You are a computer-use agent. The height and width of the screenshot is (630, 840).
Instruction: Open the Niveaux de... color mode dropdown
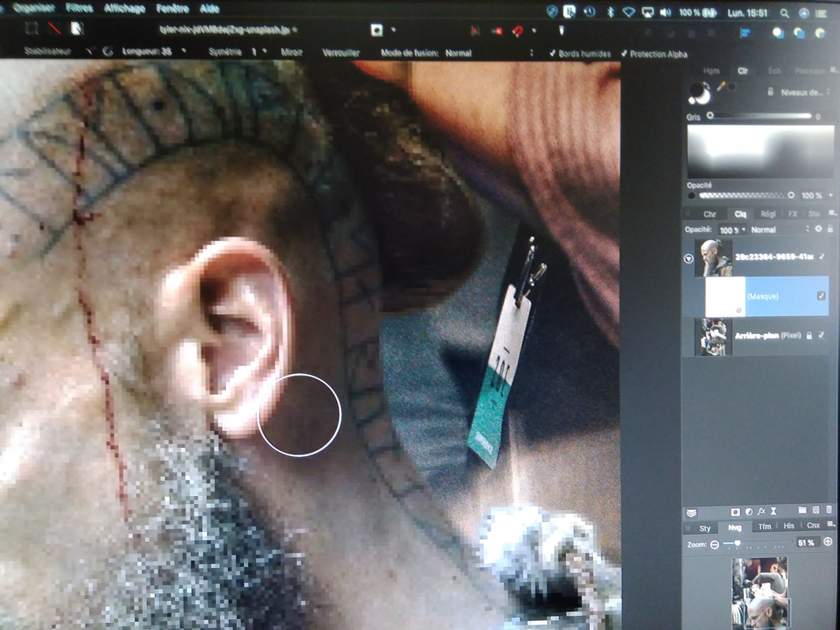pyautogui.click(x=804, y=92)
